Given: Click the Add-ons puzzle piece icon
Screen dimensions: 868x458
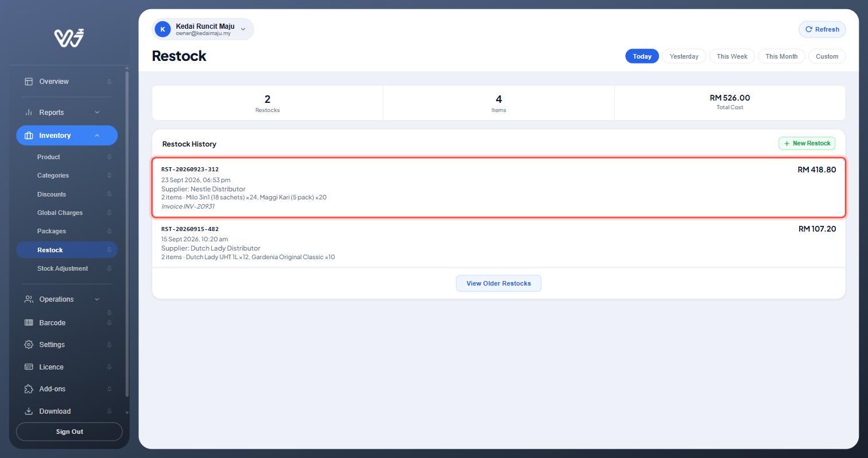Looking at the screenshot, I should tap(29, 389).
